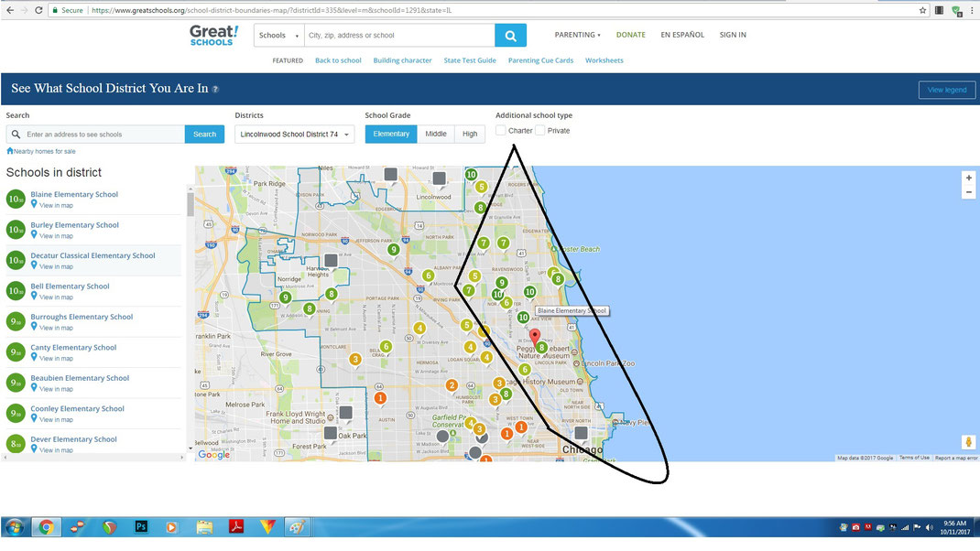Focus the City, zip, address or school field

point(399,36)
